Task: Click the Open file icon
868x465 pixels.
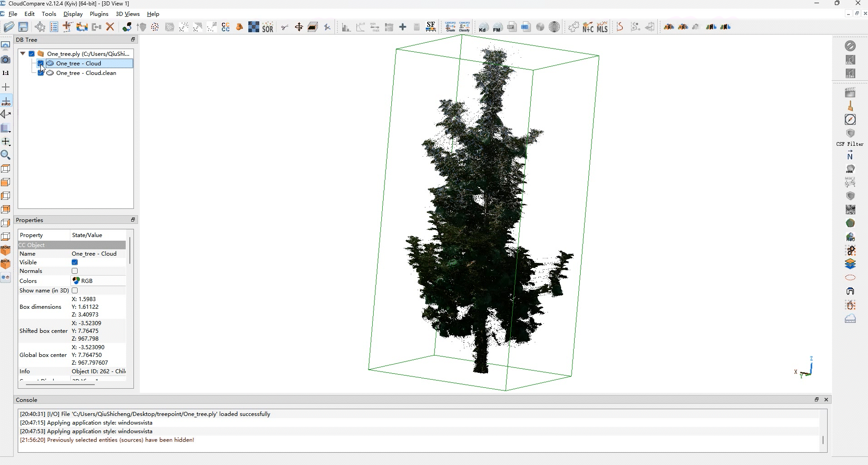Action: tap(9, 27)
